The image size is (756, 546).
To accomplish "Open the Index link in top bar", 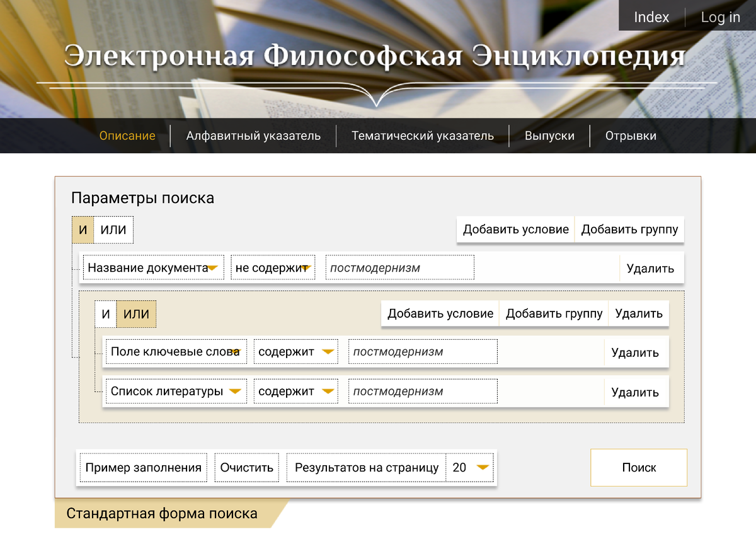I will pos(651,17).
